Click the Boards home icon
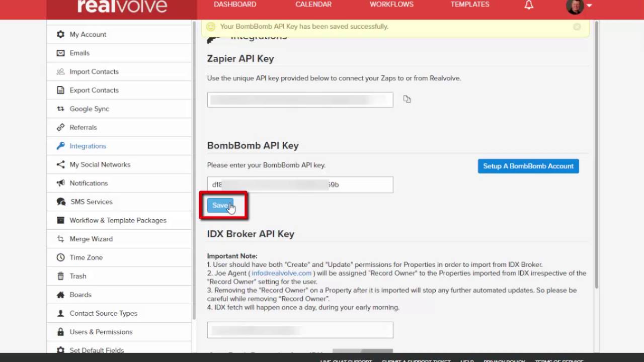This screenshot has height=362, width=644. click(60, 295)
